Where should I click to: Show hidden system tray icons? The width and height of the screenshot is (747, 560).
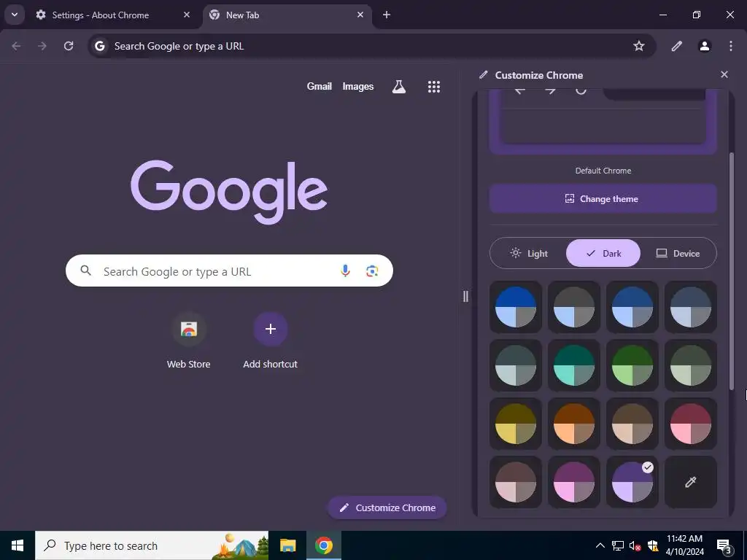[600, 545]
